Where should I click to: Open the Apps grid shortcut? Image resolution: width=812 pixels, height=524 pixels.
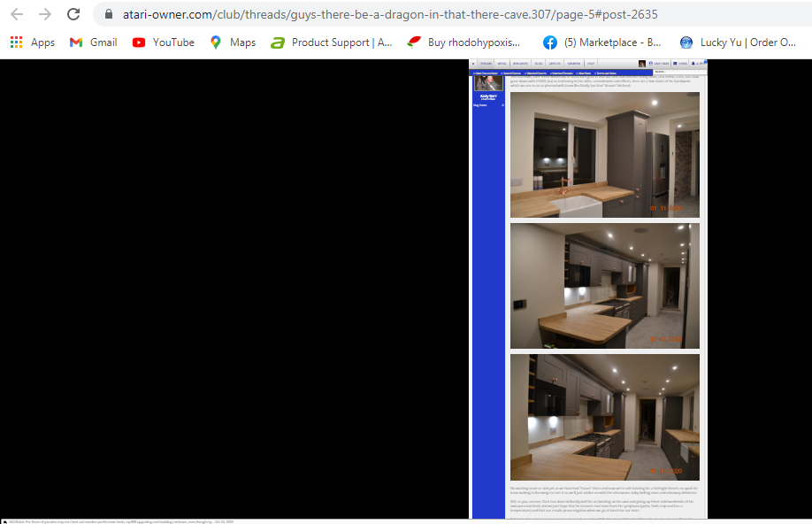pos(32,42)
